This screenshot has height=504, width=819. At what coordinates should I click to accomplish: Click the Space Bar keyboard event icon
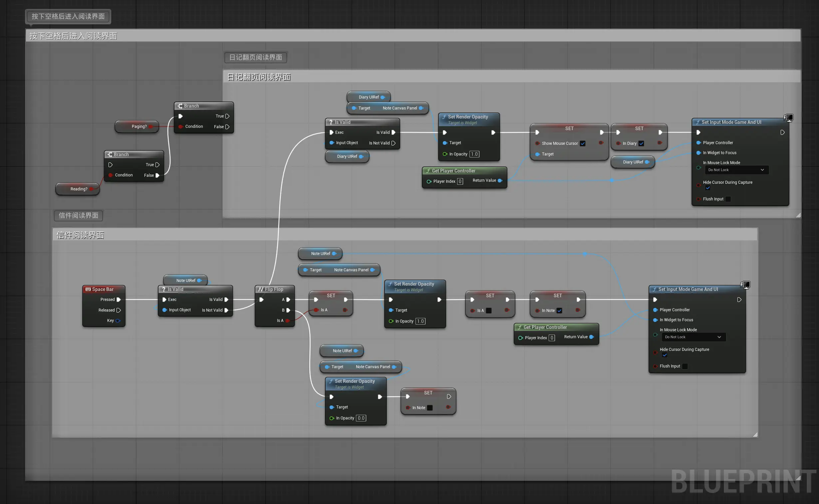(x=88, y=289)
